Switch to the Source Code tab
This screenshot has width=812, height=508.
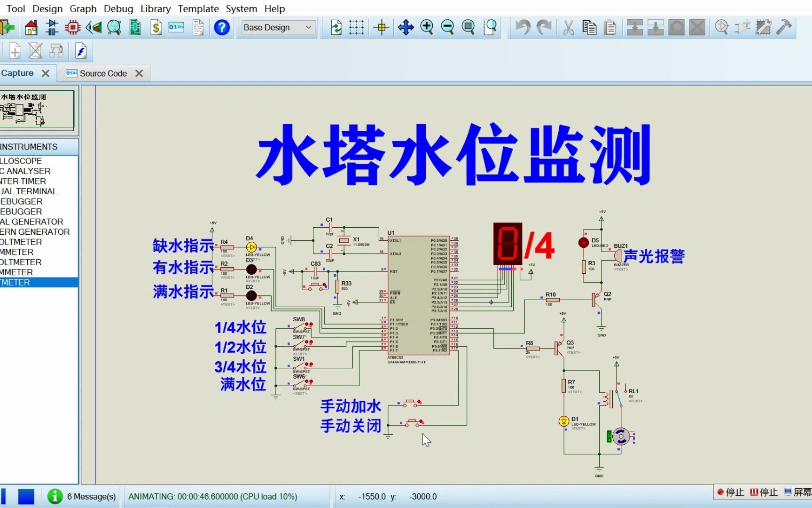[x=103, y=73]
